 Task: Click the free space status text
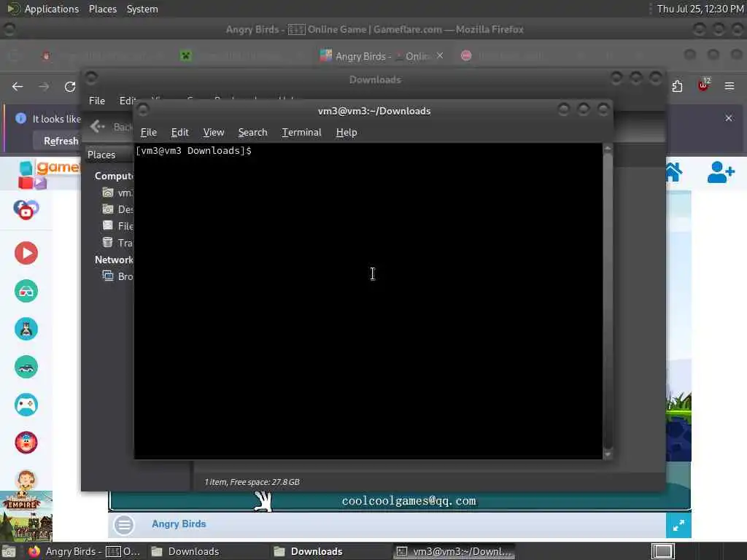pos(252,482)
